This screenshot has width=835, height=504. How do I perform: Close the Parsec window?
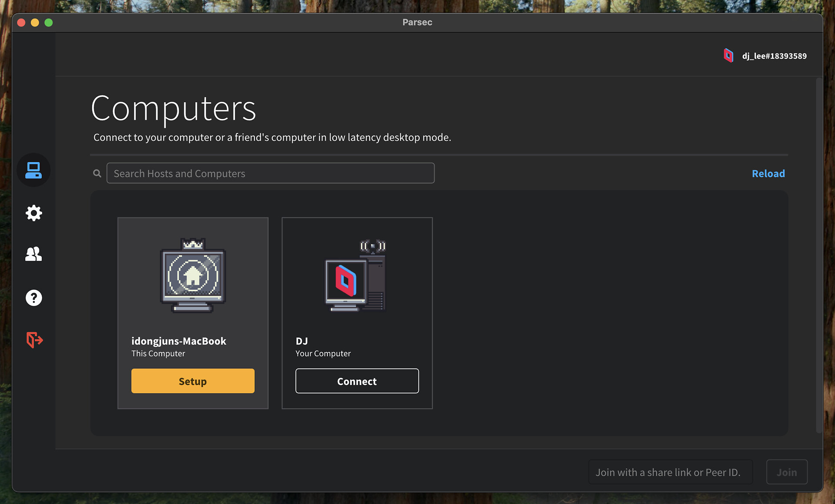coord(21,23)
